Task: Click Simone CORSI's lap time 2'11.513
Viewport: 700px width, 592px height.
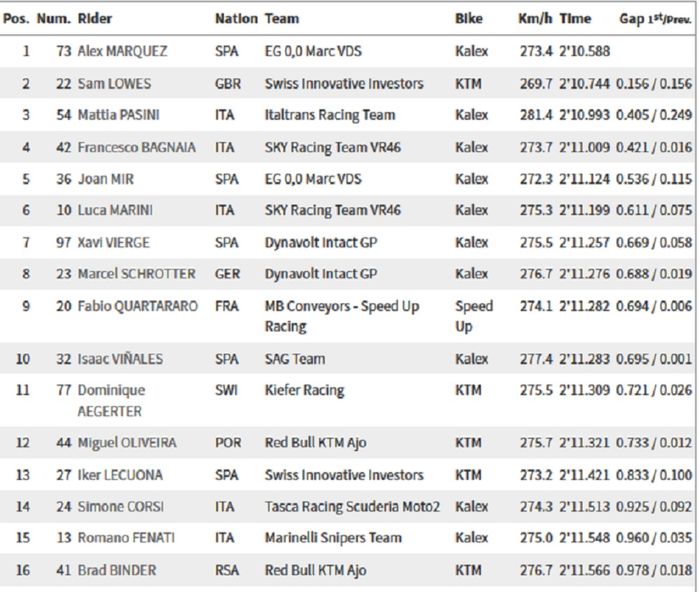Action: coord(584,506)
